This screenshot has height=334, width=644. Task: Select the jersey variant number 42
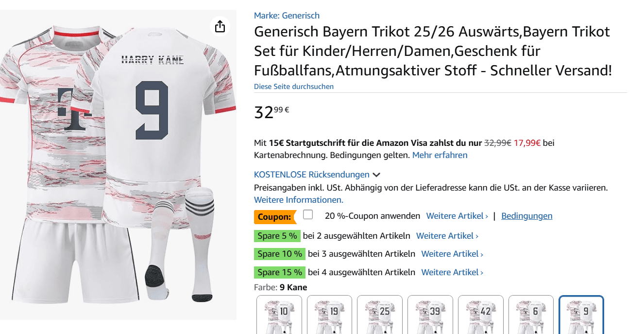481,314
